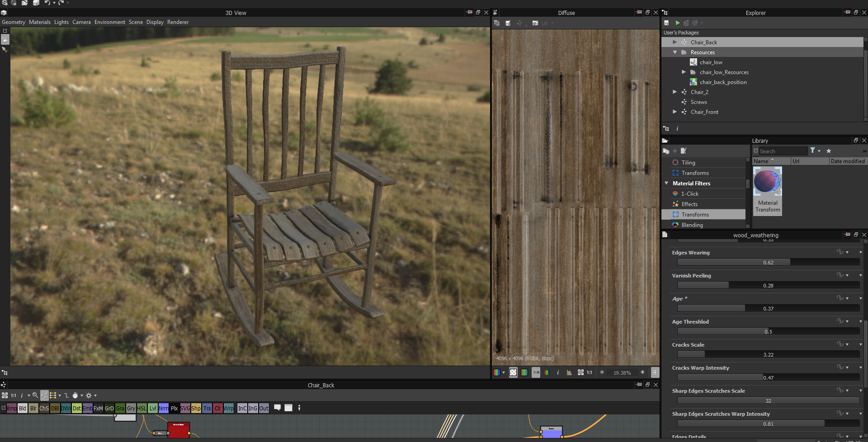Viewport: 868px width, 442px height.
Task: Click the histogram icon in the 2D view toolbar
Action: [569, 372]
